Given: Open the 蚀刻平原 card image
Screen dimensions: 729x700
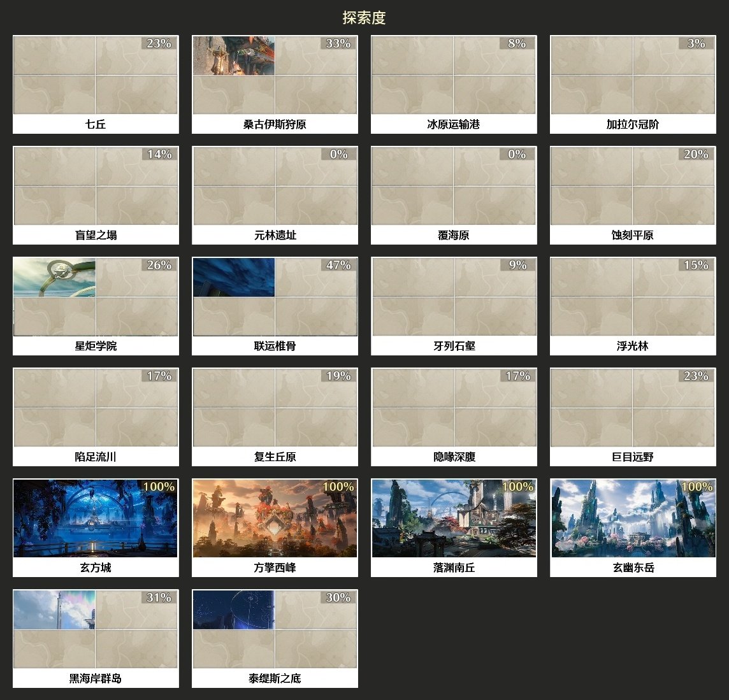Looking at the screenshot, I should (633, 186).
